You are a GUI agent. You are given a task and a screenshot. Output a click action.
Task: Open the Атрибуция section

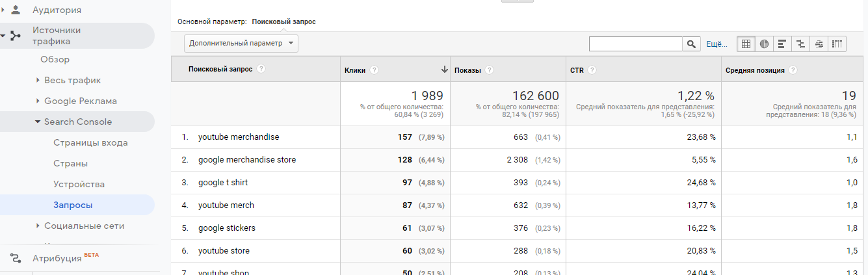click(x=58, y=258)
